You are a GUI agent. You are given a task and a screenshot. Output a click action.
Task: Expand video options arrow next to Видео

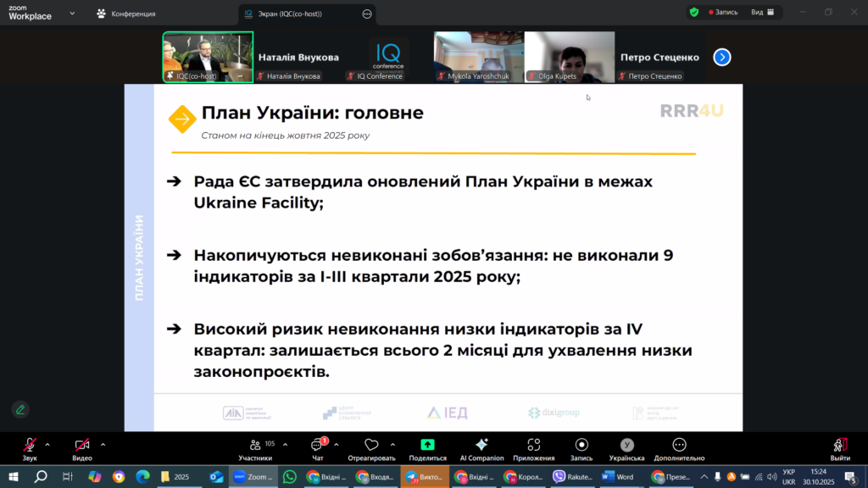[x=103, y=444]
